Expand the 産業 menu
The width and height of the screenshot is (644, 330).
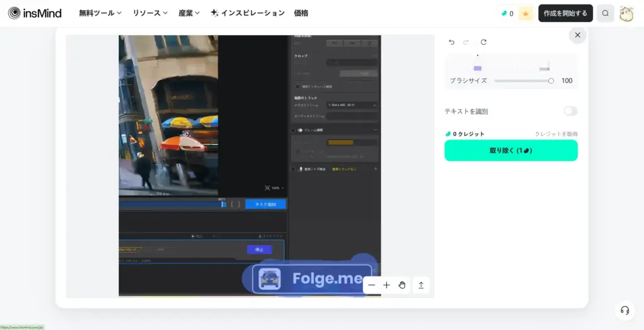(x=189, y=13)
